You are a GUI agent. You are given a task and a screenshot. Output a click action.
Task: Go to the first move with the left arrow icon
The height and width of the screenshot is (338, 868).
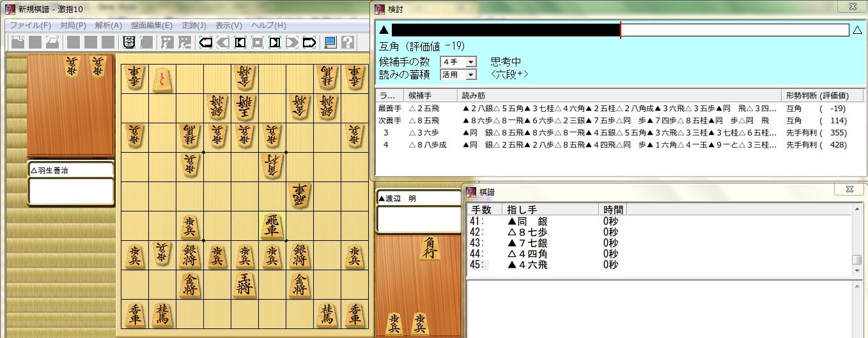pos(206,42)
